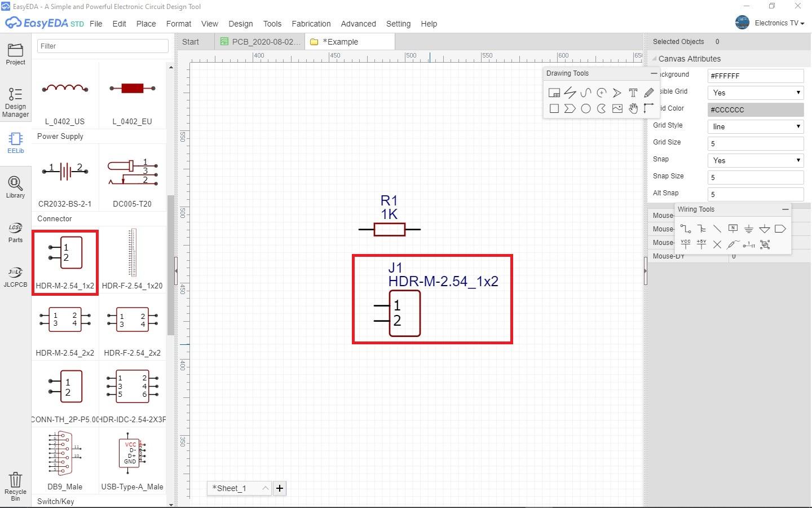
Task: Switch to the PCB_2020-08-02 tab
Action: point(260,42)
